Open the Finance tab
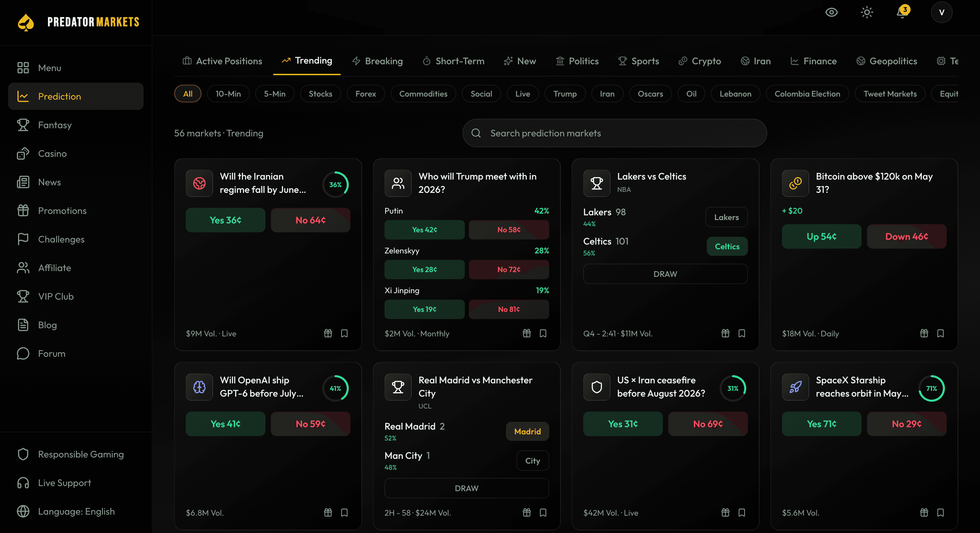 click(813, 61)
